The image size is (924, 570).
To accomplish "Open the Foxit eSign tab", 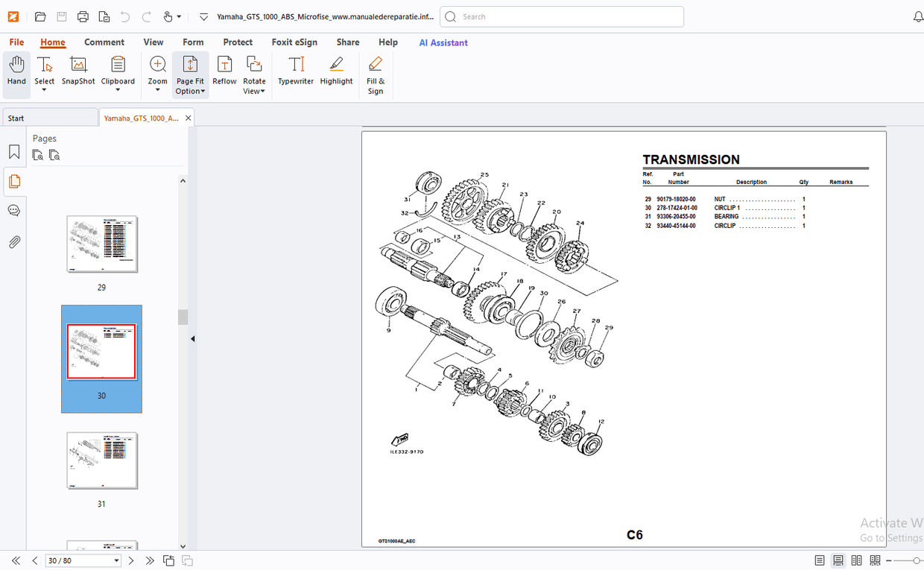I will coord(294,42).
